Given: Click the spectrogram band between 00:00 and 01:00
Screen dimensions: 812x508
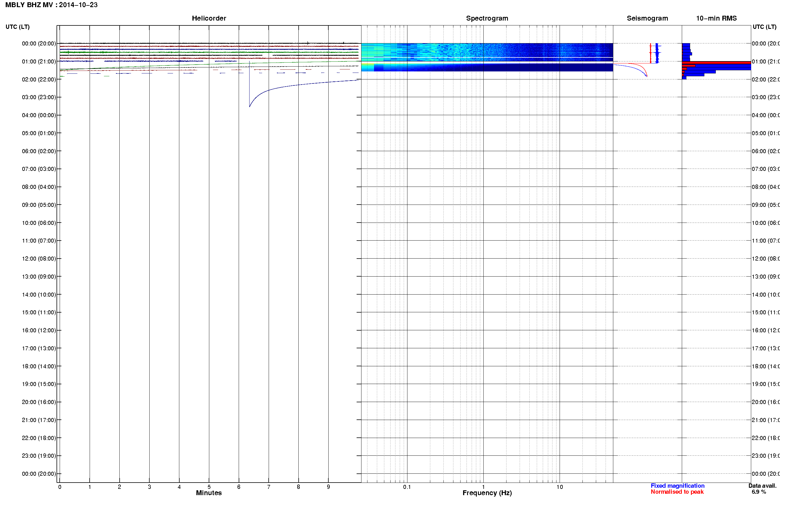Looking at the screenshot, I should [x=487, y=52].
